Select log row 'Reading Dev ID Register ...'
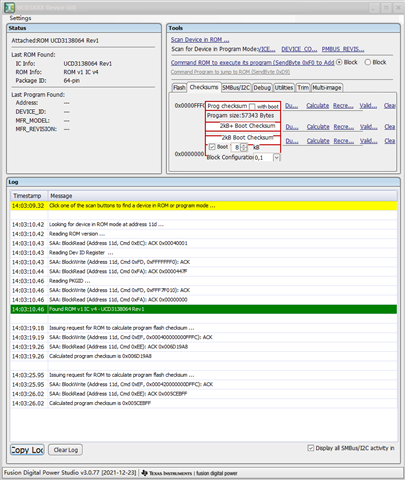 tap(204, 253)
